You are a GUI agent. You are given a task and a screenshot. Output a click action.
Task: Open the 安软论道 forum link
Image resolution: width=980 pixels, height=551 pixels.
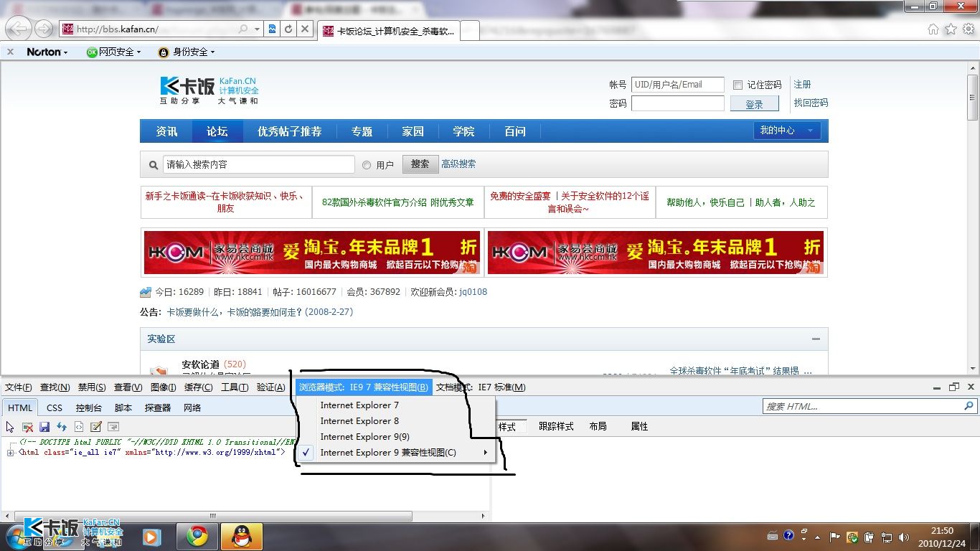coord(200,364)
